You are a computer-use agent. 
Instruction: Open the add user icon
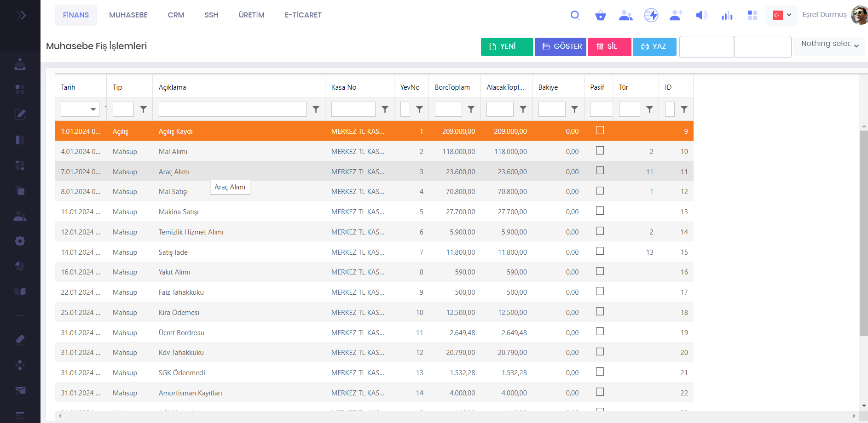coord(676,15)
